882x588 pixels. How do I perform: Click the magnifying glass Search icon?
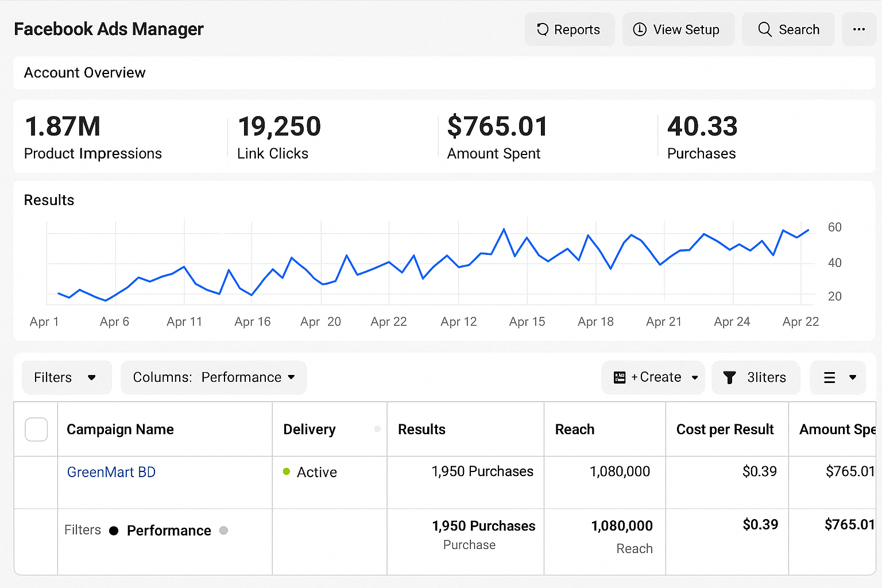pos(765,29)
